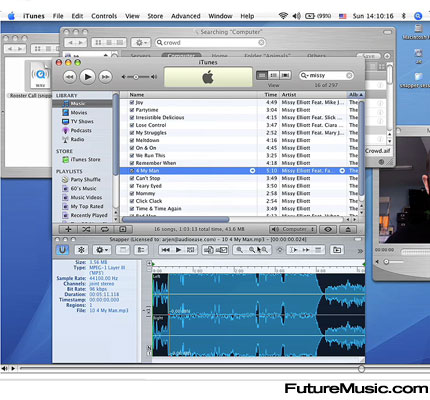The height and width of the screenshot is (400, 430).
Task: Clear the crowd search in Finder
Action: [261, 43]
